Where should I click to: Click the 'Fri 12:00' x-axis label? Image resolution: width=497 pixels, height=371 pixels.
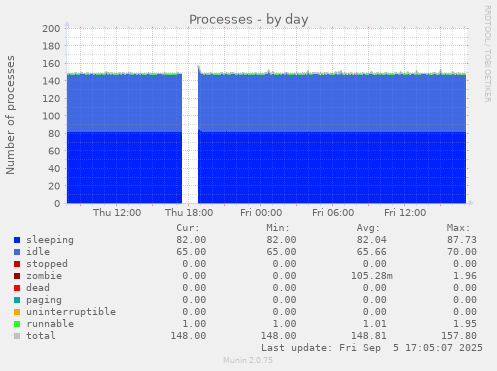[405, 213]
